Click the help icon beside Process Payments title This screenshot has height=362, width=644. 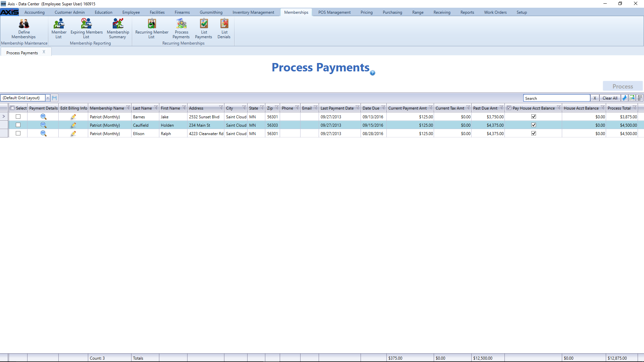[372, 73]
